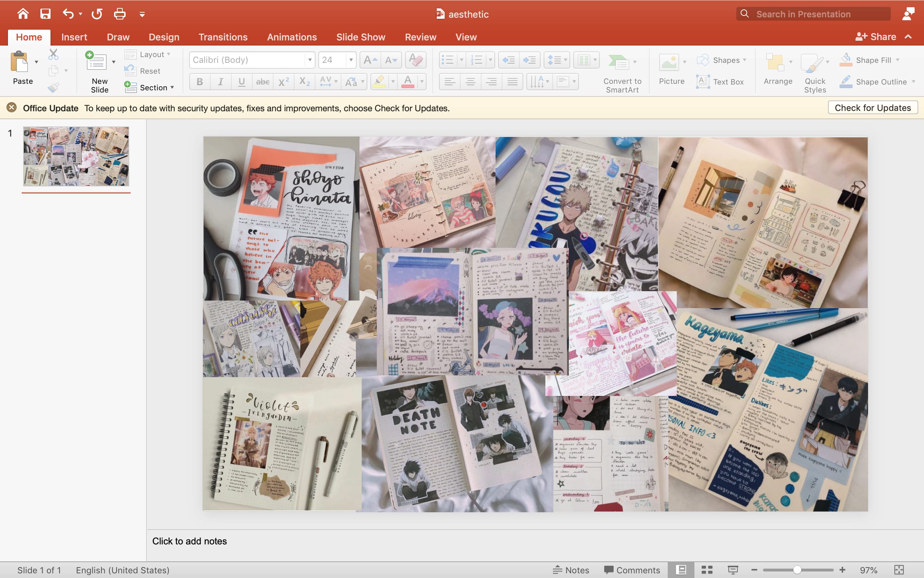
Task: Click the Search in Presentation field
Action: pos(813,14)
